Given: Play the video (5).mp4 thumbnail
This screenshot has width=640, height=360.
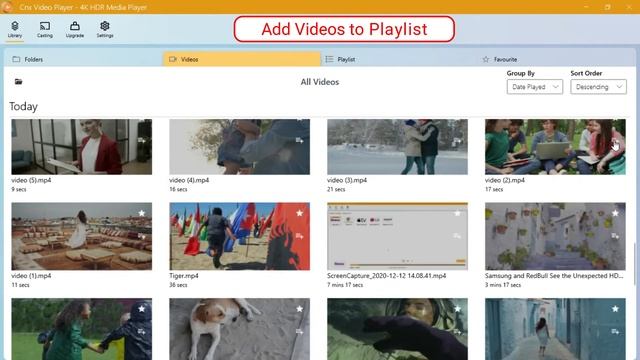Looking at the screenshot, I should tap(82, 147).
